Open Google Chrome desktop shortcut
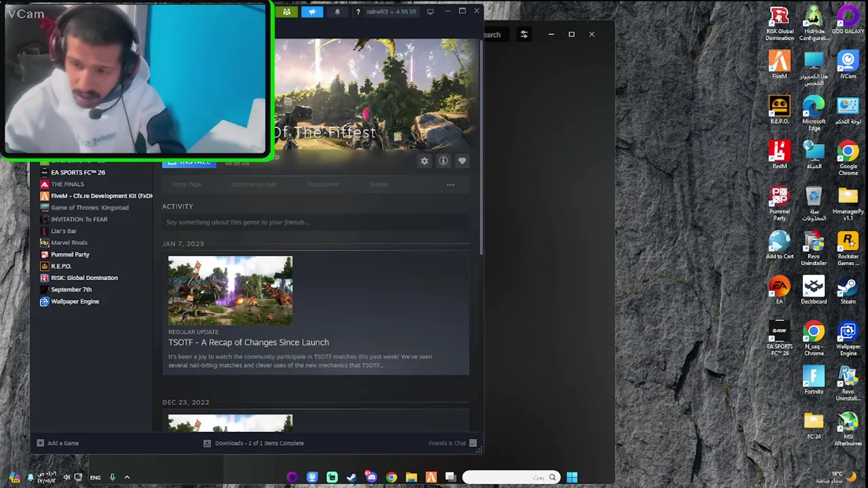This screenshot has height=488, width=868. point(848,158)
